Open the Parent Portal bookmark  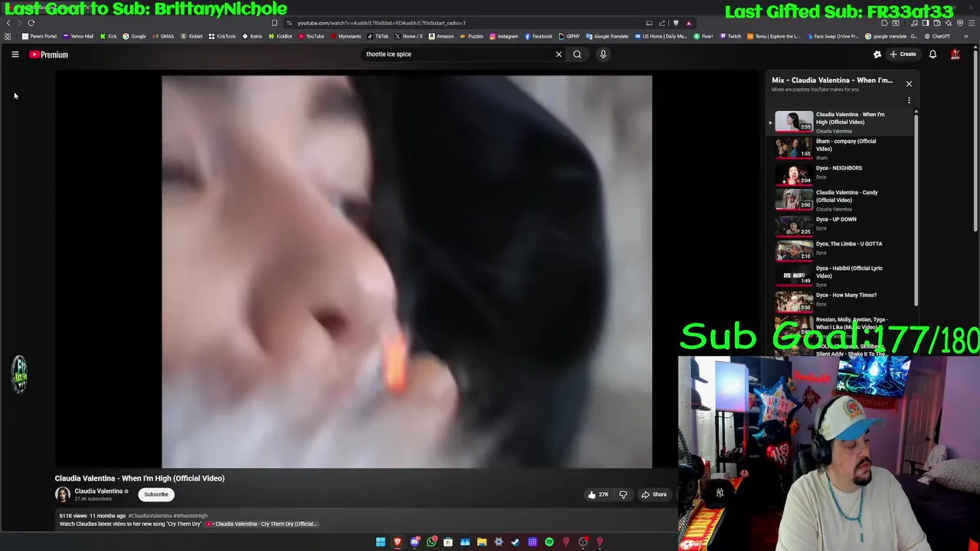39,36
